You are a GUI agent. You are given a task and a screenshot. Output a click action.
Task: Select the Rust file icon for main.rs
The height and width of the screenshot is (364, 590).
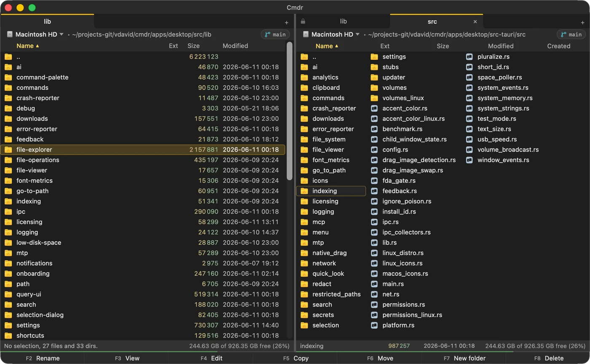tap(374, 284)
